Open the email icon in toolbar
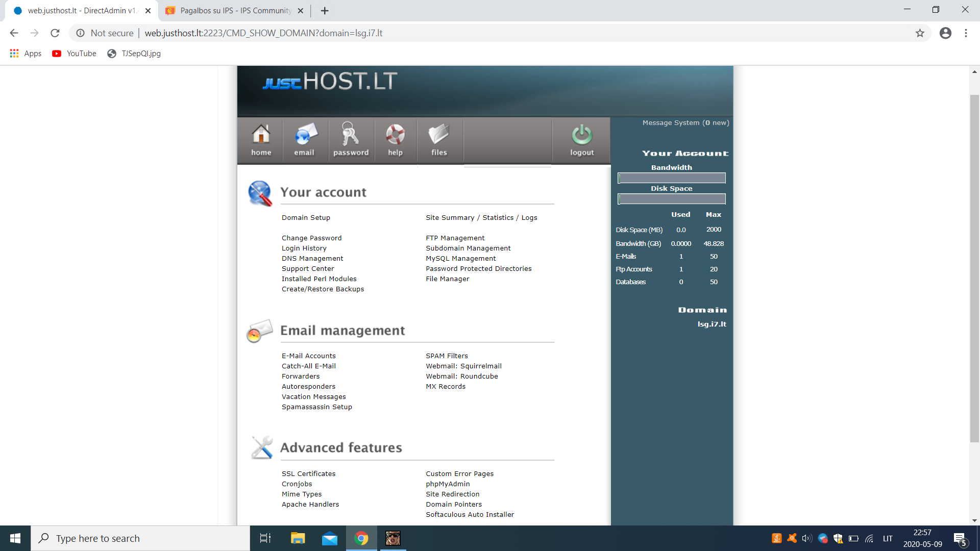This screenshot has height=551, width=980. click(x=304, y=139)
